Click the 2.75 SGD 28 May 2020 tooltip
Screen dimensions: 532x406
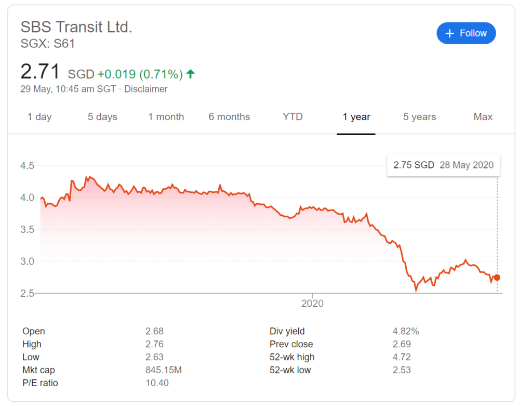pos(444,165)
